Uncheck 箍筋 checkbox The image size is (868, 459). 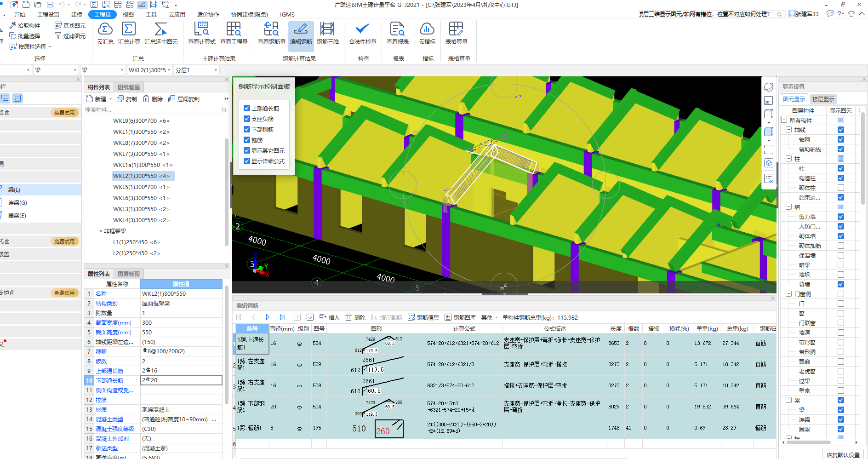pyautogui.click(x=247, y=140)
